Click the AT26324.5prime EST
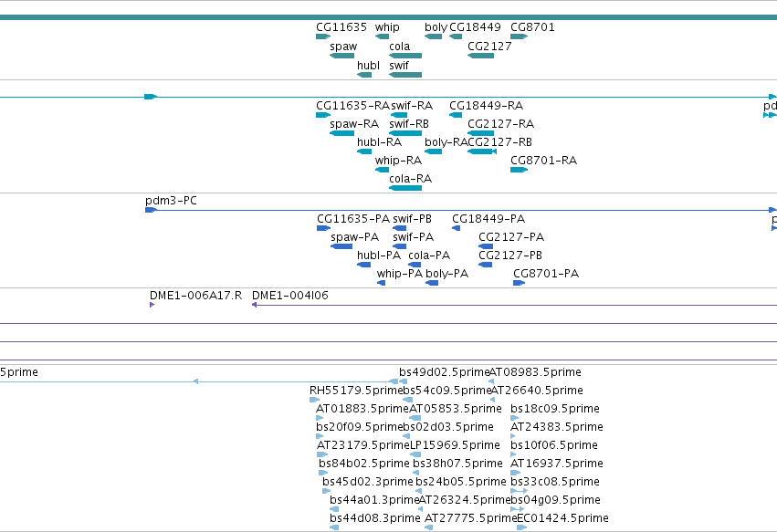This screenshot has width=777, height=532. tap(421, 510)
